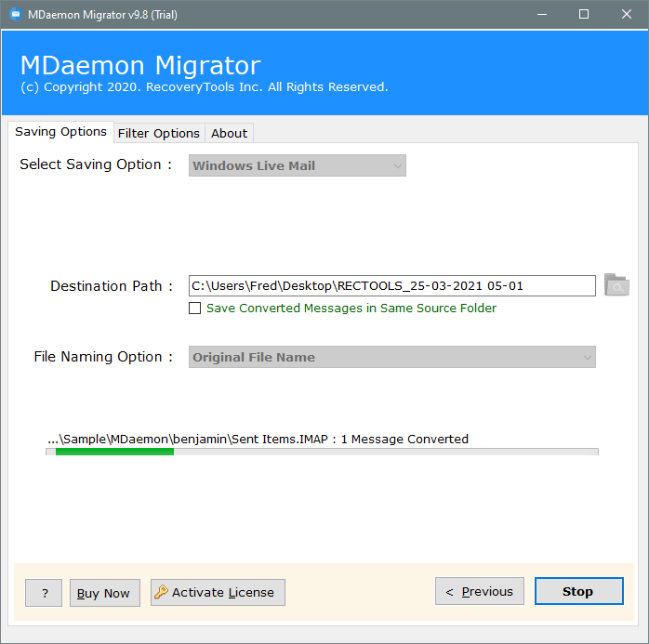Click the MDaemon Migrator header title
The height and width of the screenshot is (644, 649).
tap(140, 65)
